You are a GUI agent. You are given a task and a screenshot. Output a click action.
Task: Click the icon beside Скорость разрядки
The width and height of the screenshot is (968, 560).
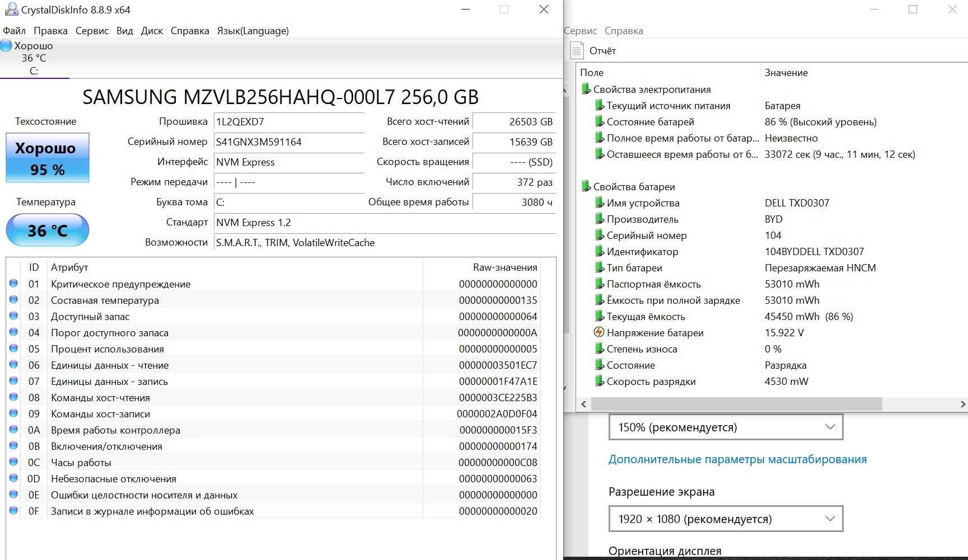click(599, 381)
